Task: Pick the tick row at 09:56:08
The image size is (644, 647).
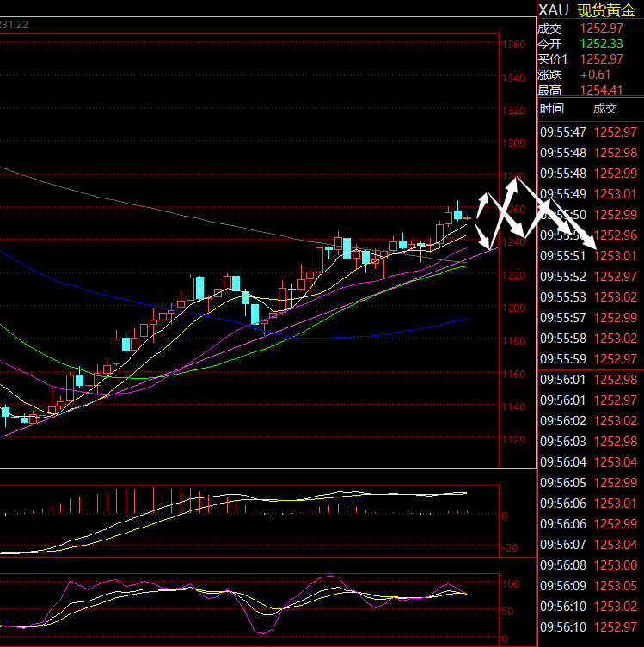Action: [590, 565]
